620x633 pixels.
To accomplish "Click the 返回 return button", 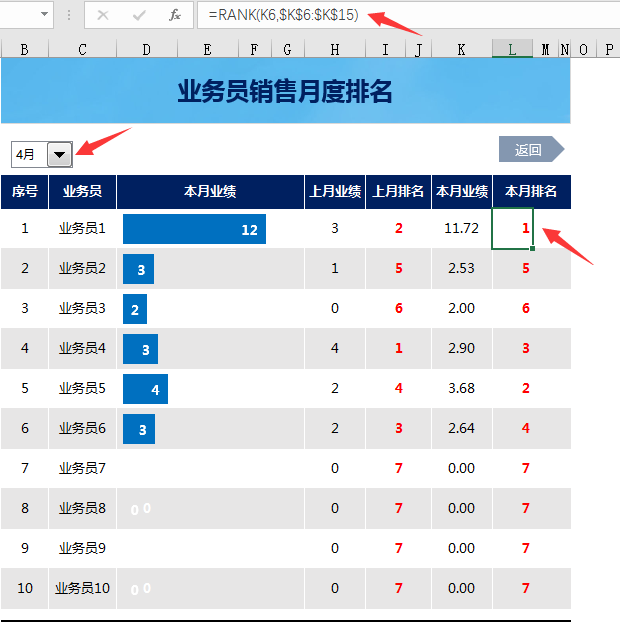I will click(x=531, y=149).
